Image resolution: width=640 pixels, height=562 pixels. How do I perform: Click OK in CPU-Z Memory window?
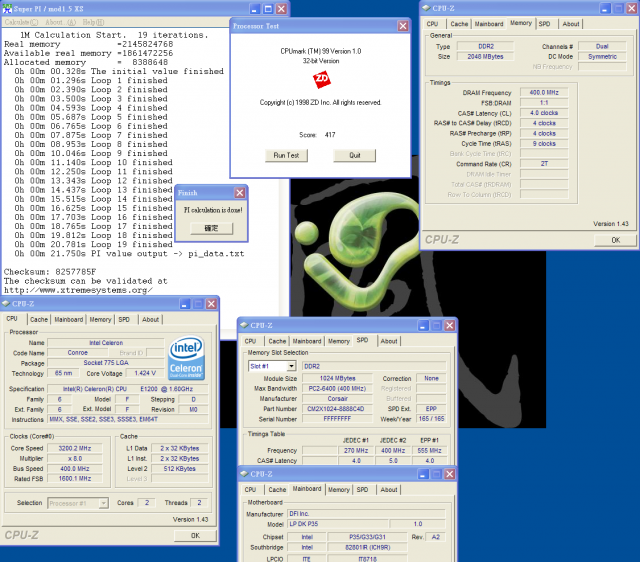click(x=616, y=240)
